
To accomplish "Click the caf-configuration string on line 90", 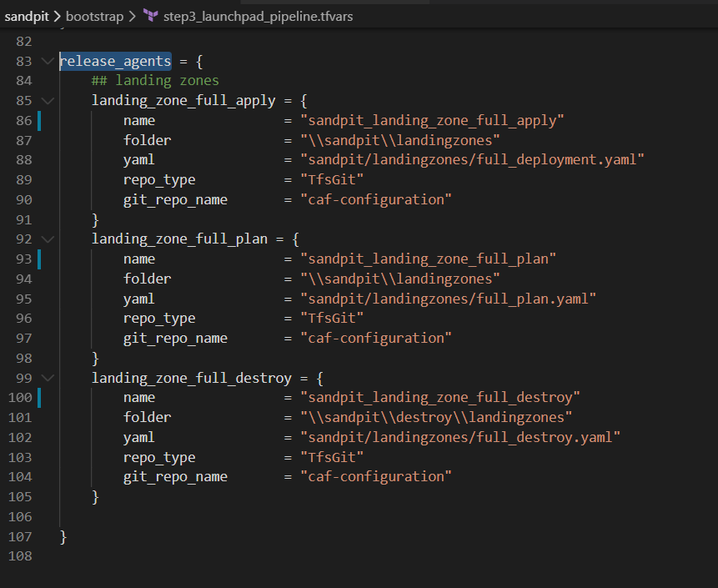I will 376,199.
